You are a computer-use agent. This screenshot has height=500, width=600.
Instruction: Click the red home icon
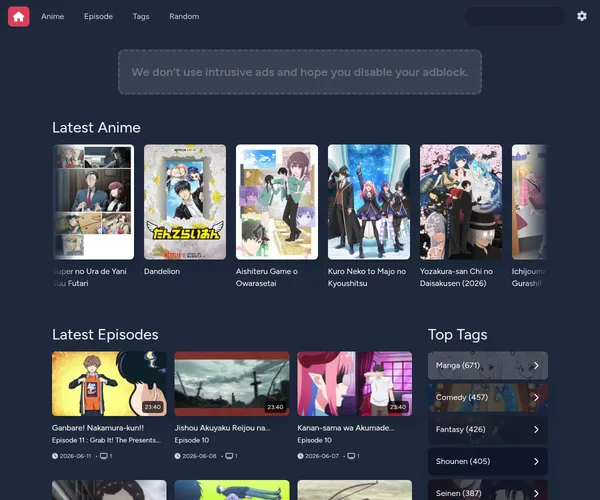tap(18, 16)
